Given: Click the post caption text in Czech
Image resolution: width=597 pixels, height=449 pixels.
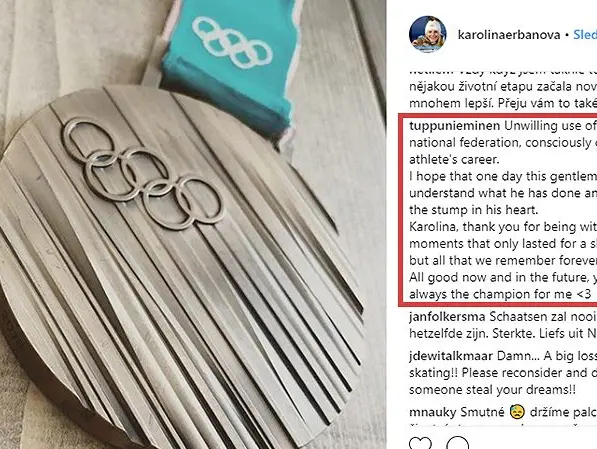Looking at the screenshot, I should pyautogui.click(x=503, y=91).
